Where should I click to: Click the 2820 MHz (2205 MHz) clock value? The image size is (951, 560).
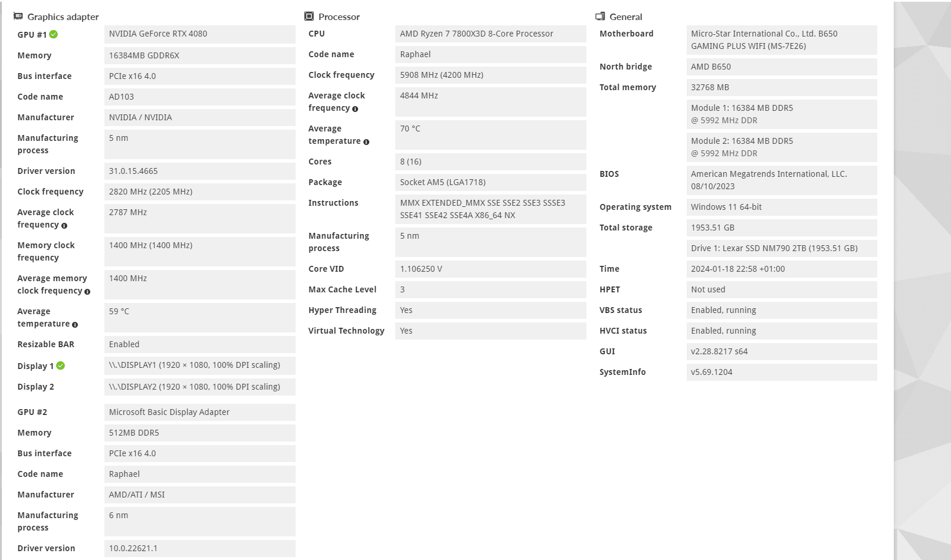[200, 192]
